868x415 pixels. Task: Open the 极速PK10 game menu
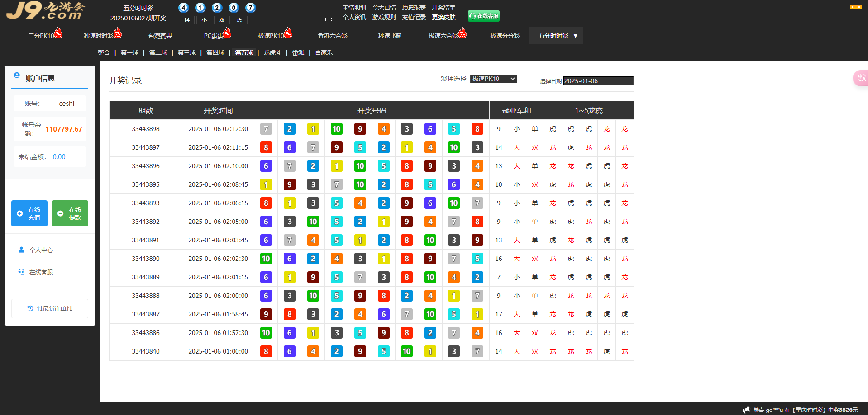(271, 36)
